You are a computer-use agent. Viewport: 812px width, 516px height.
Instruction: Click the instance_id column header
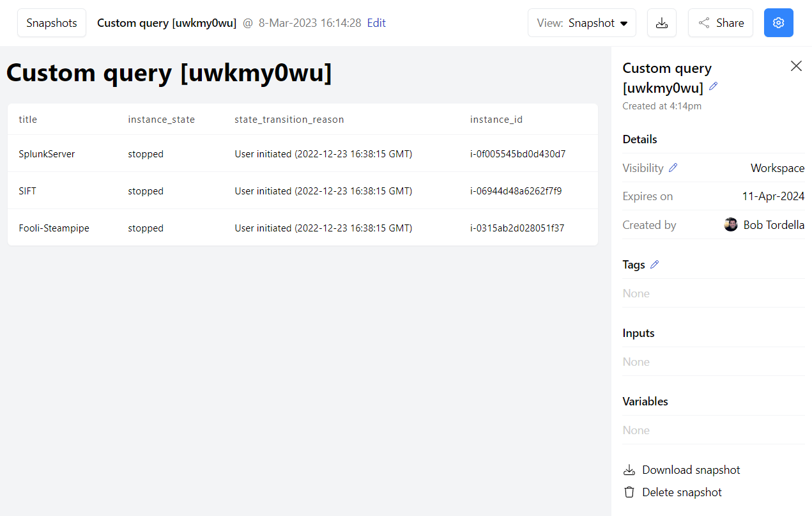click(x=496, y=120)
